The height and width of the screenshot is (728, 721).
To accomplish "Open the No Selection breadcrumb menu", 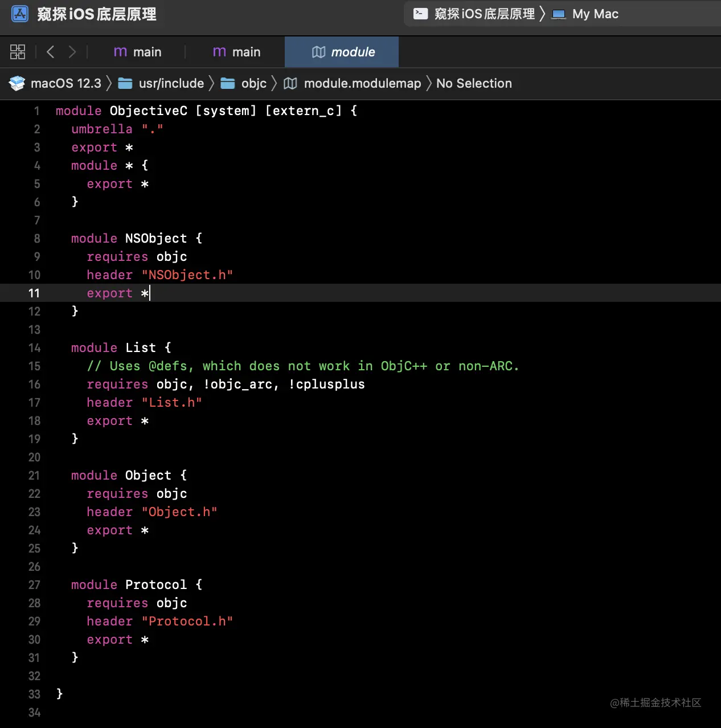I will pyautogui.click(x=474, y=83).
